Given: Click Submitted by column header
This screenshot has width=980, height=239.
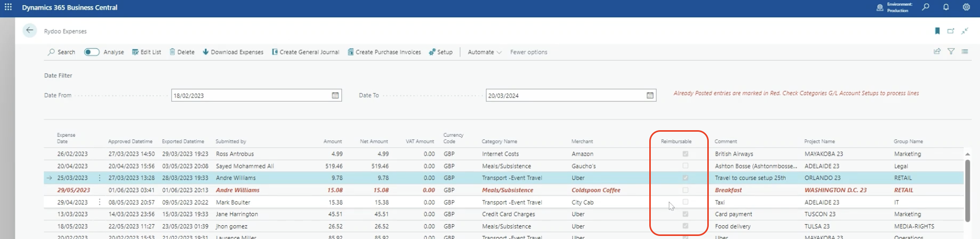Looking at the screenshot, I should pos(230,141).
